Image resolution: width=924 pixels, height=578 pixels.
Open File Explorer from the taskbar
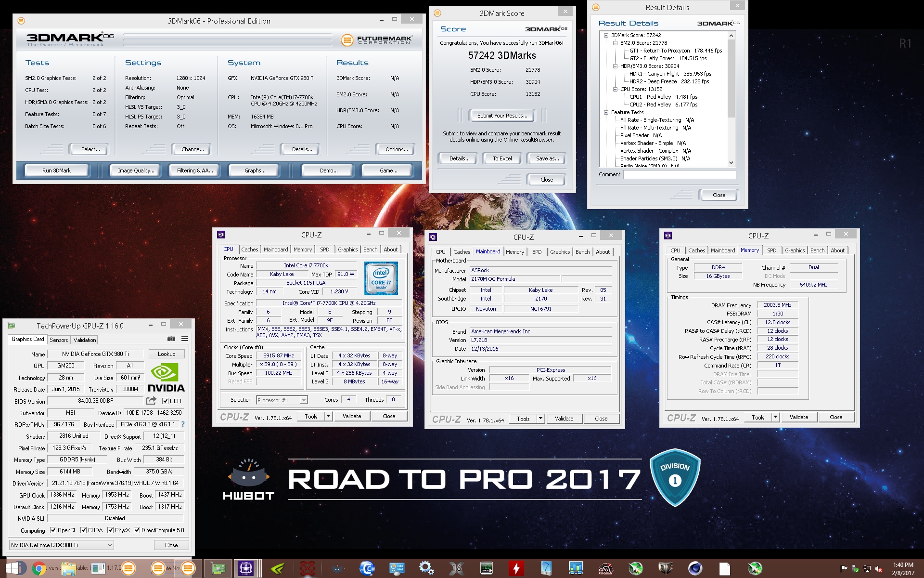(68, 568)
